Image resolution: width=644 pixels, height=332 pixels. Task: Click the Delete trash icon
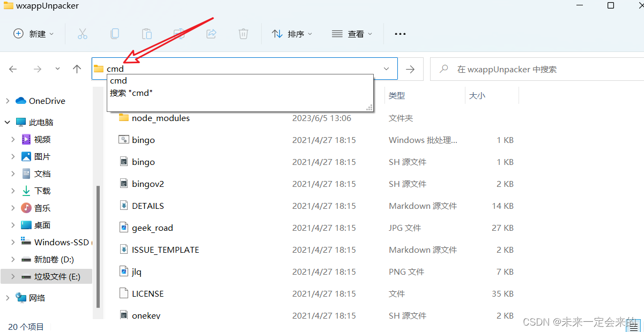pos(243,33)
